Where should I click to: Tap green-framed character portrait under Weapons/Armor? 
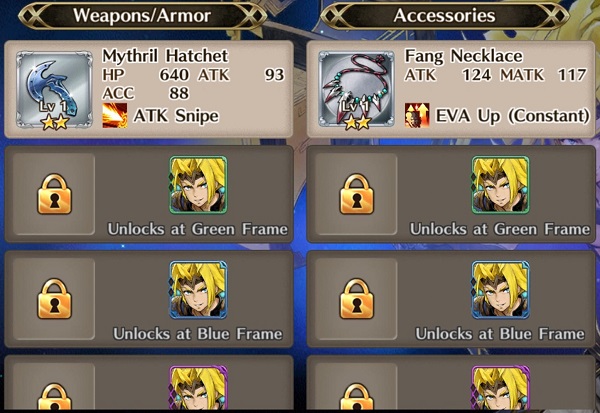pyautogui.click(x=198, y=184)
